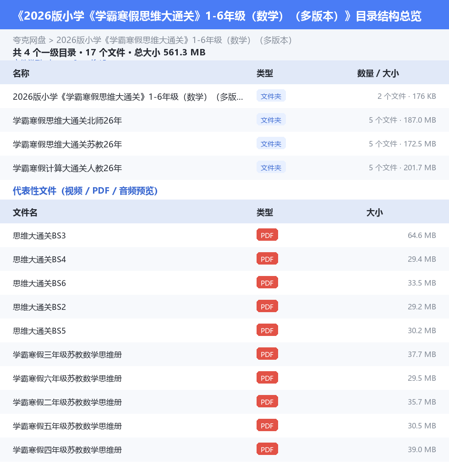This screenshot has height=476, width=449.
Task: Click PDF badge for 思维大通关BS2
Action: point(267,307)
